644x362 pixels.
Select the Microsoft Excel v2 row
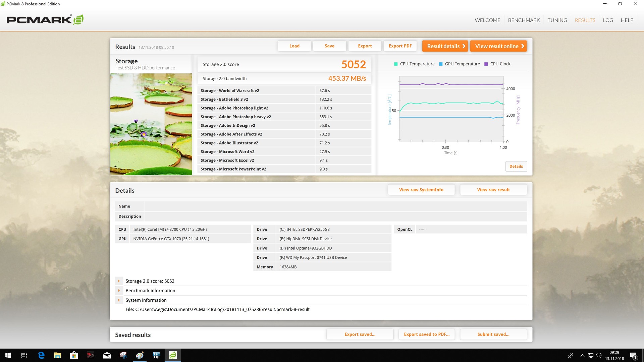point(284,160)
